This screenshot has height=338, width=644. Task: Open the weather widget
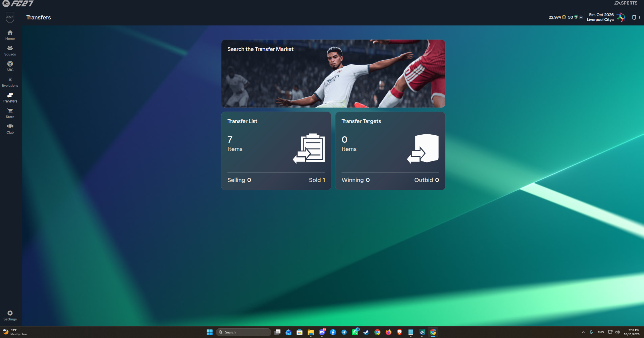tap(15, 332)
